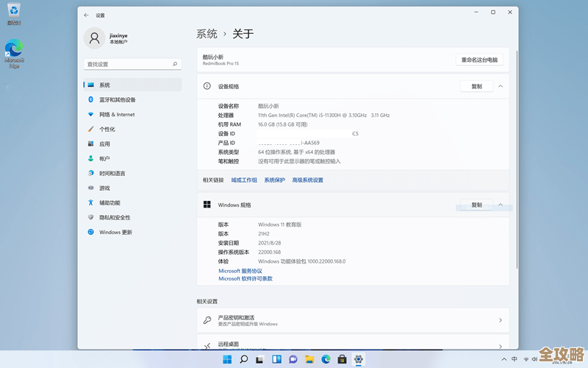
Task: Click 重命名这台电脑 button
Action: (x=479, y=60)
